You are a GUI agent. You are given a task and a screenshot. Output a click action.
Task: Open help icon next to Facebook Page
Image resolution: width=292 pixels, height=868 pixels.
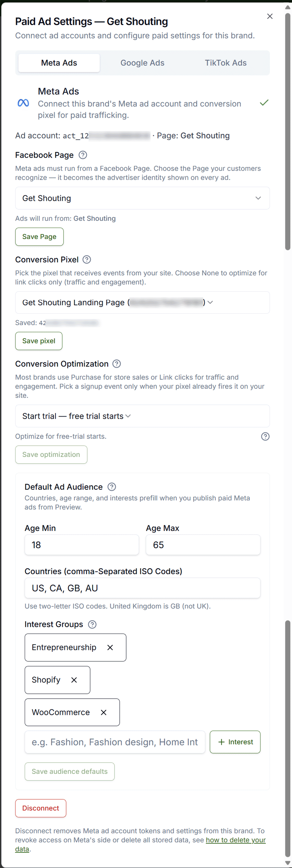(x=83, y=155)
